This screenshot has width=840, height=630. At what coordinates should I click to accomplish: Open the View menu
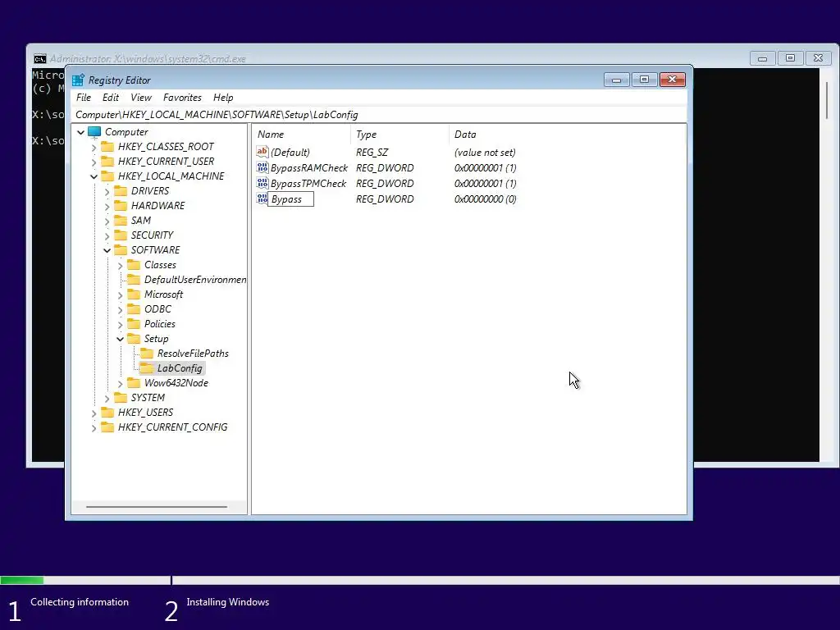click(141, 98)
